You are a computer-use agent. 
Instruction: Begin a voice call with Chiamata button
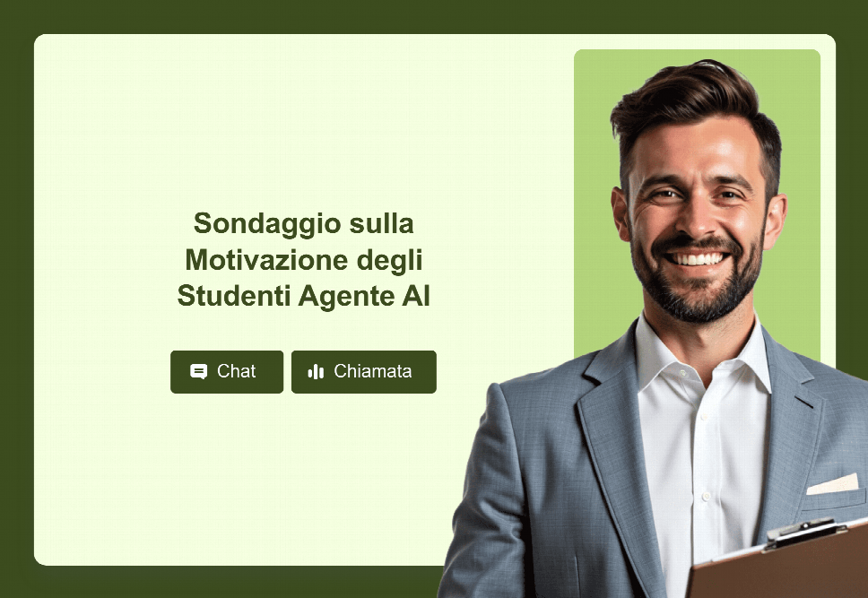364,371
